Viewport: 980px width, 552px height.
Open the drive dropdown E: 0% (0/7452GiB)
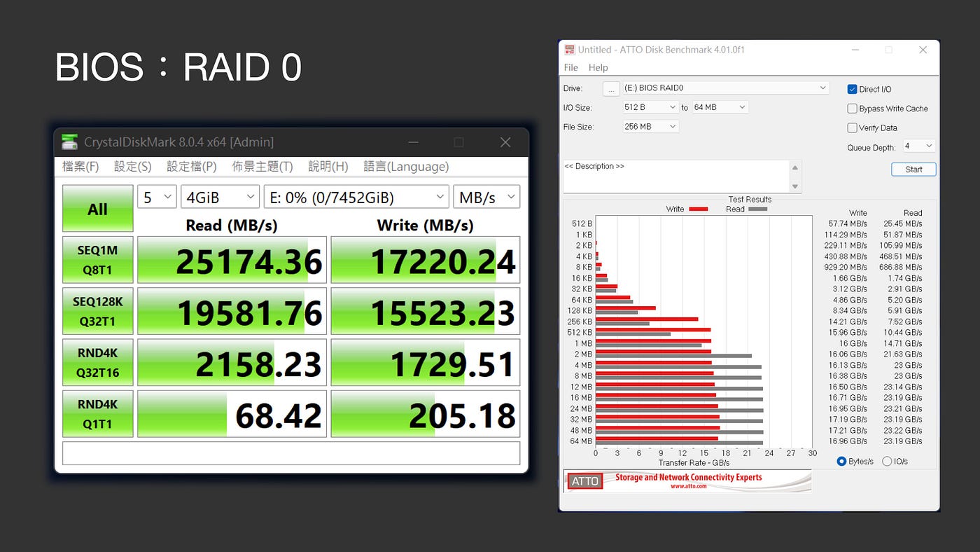pos(356,197)
